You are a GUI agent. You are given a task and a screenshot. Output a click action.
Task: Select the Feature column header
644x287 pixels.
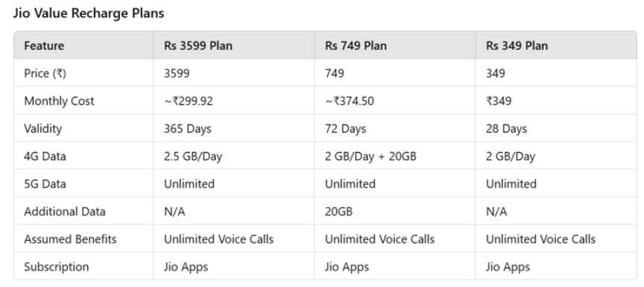(44, 45)
